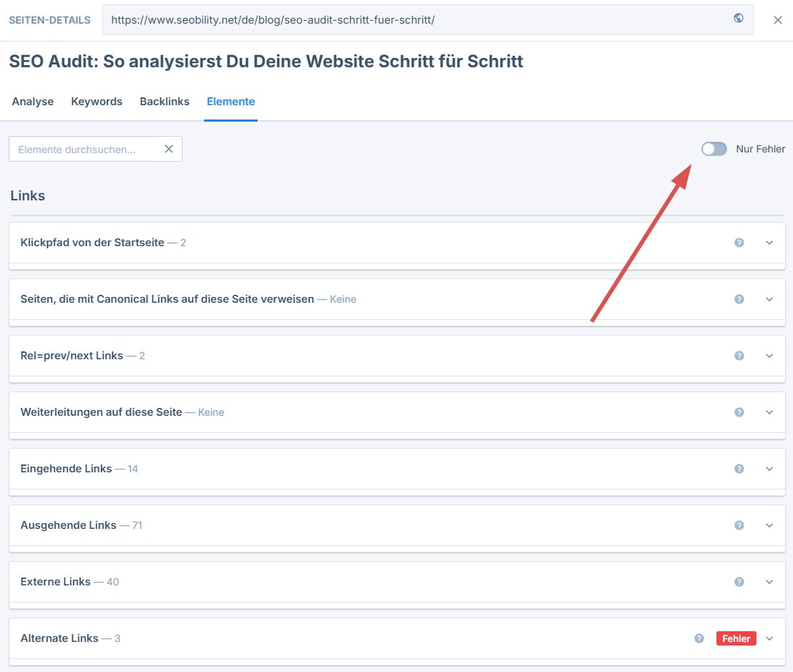793x672 pixels.
Task: Click the Externe Links row title
Action: tap(56, 582)
